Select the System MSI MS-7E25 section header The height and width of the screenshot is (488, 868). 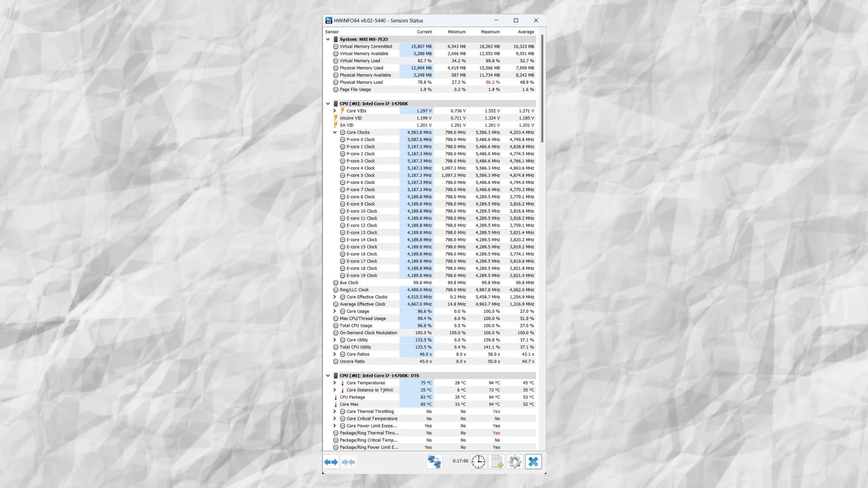tap(363, 39)
